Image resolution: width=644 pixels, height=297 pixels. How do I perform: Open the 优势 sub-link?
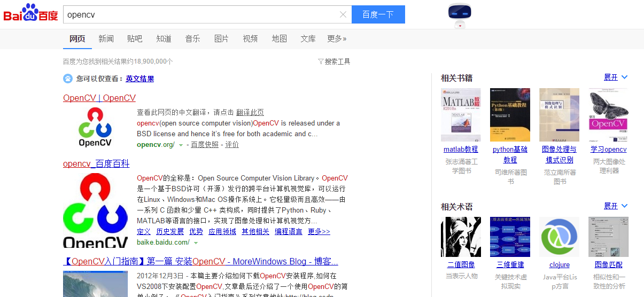coord(196,232)
